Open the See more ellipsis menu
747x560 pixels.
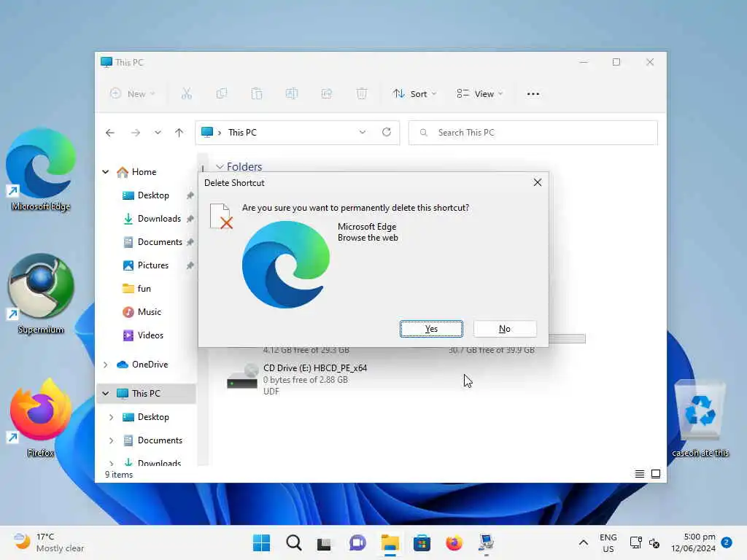click(x=533, y=94)
